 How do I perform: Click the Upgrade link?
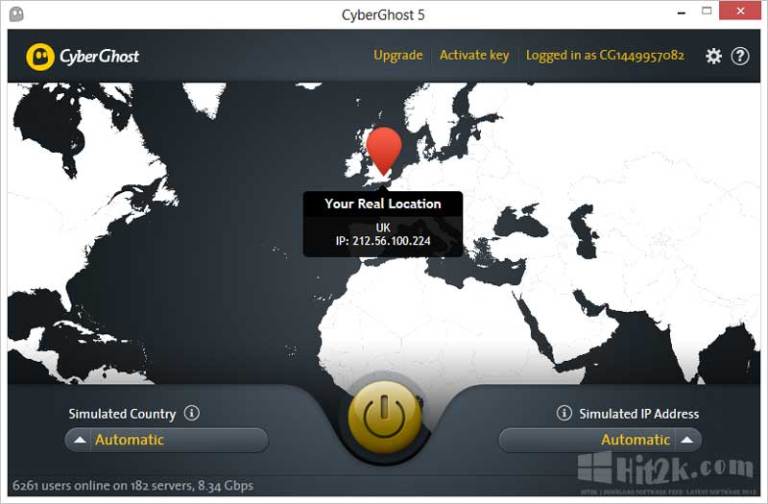[x=398, y=55]
